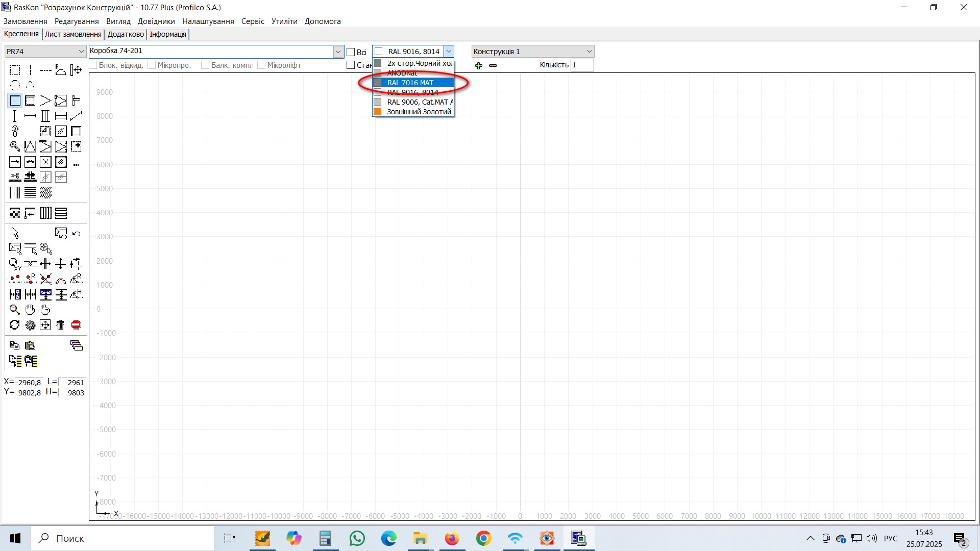Toggle the 'Всі' checkbox
The height and width of the screenshot is (551, 980).
pyautogui.click(x=351, y=52)
